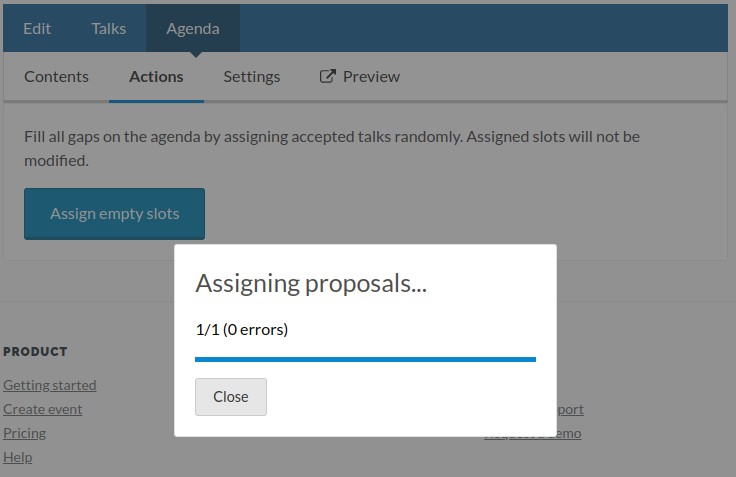Close the Assigning proposals dialog
The image size is (736, 477).
pyautogui.click(x=231, y=397)
